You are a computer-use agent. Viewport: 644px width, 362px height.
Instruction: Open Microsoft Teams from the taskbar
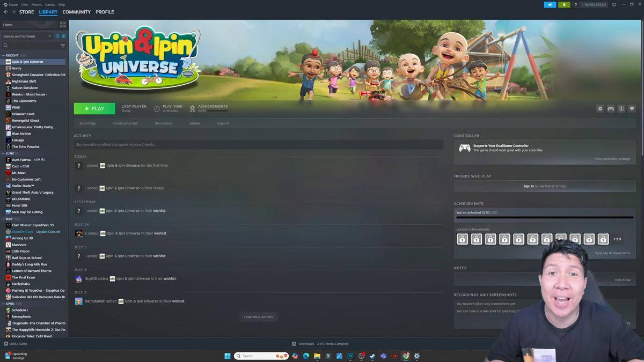[x=384, y=356]
